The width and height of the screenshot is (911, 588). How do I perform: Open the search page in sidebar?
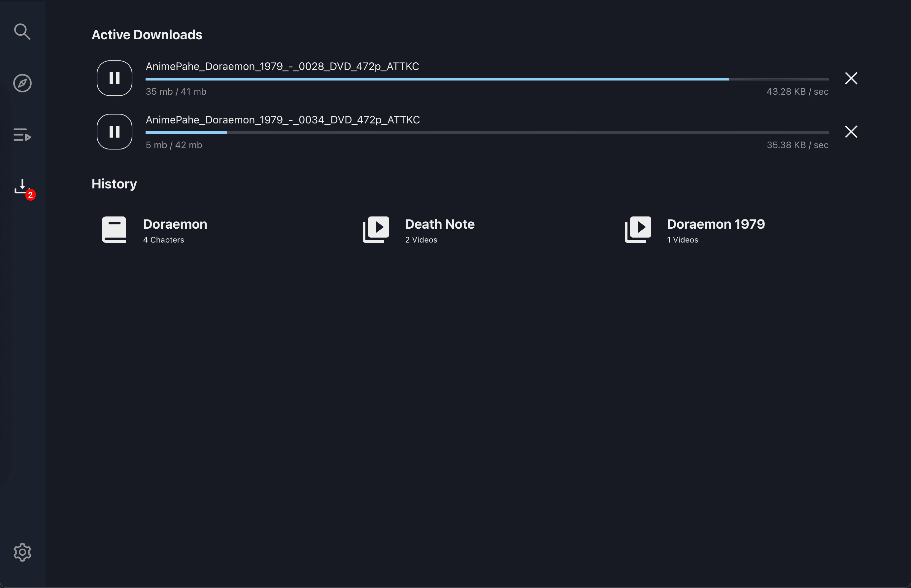pos(22,32)
